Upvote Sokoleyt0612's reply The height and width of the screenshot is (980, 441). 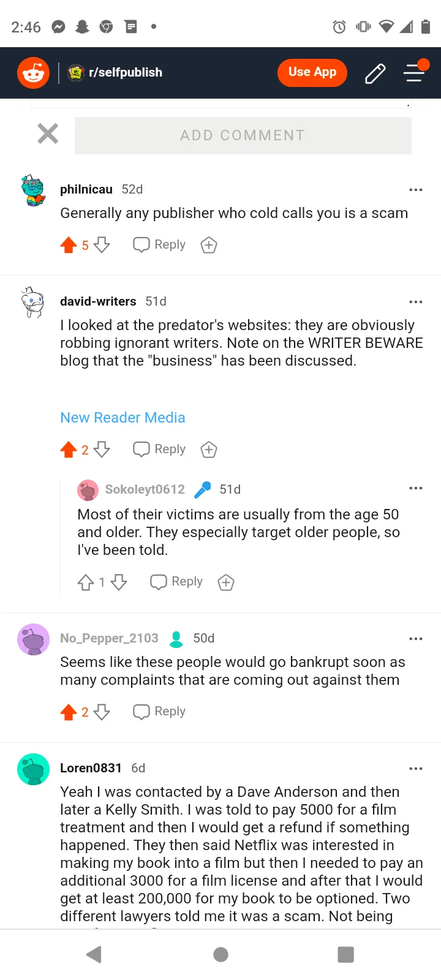click(x=86, y=582)
